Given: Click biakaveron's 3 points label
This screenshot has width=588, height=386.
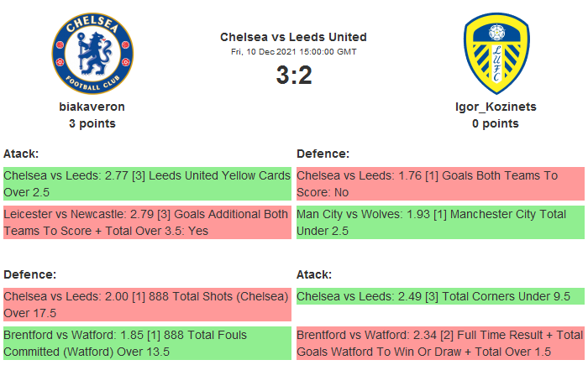Looking at the screenshot, I should click(x=92, y=123).
